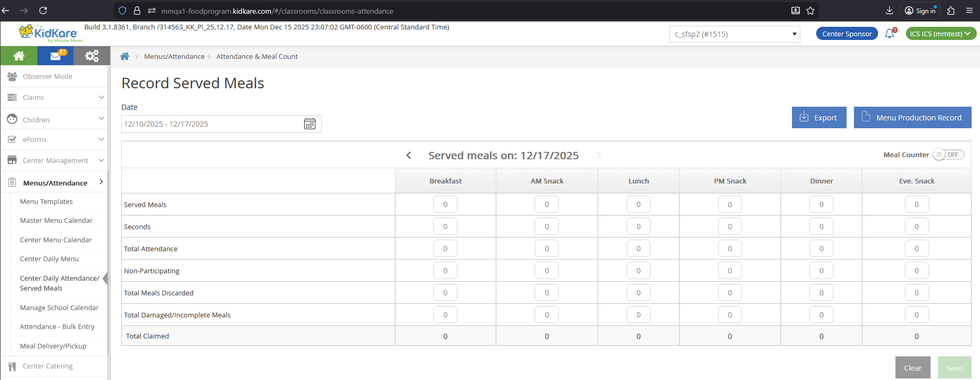Open the c_sfsp2 center dropdown
The image size is (980, 380).
tap(734, 34)
